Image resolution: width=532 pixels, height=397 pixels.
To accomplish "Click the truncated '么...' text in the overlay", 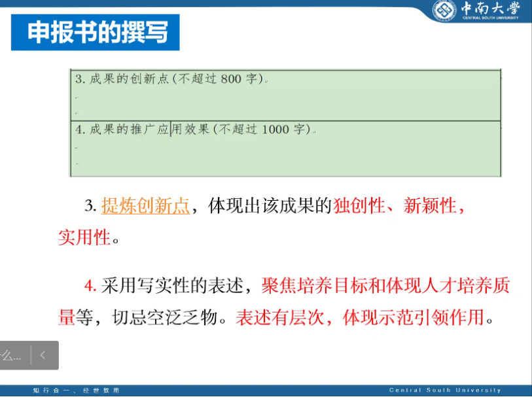I will coord(12,356).
